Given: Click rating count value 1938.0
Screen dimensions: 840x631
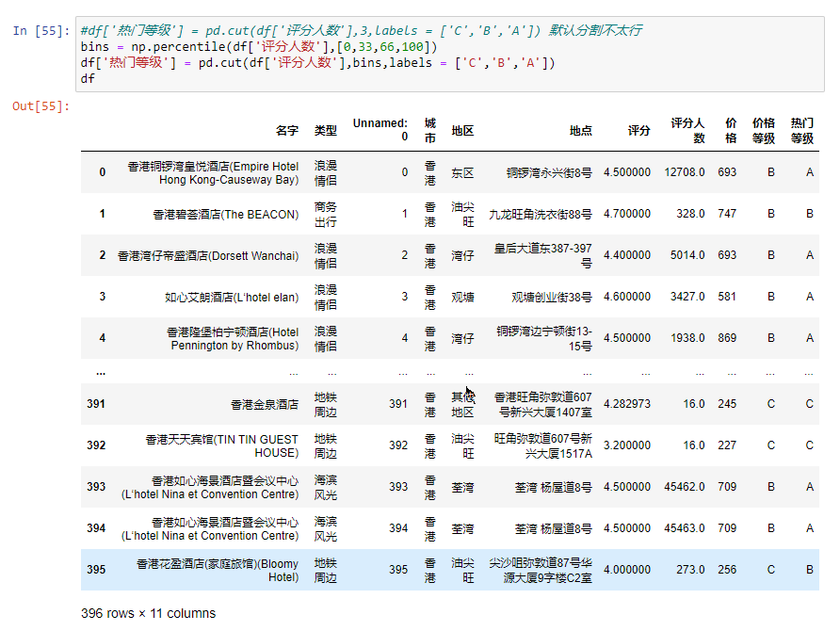Looking at the screenshot, I should pyautogui.click(x=687, y=338).
